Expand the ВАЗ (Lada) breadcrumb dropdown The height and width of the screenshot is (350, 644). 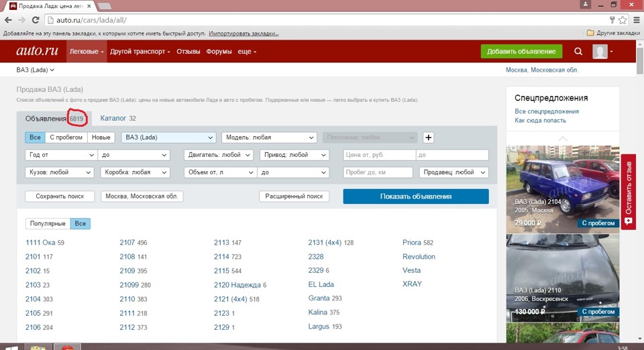click(36, 70)
